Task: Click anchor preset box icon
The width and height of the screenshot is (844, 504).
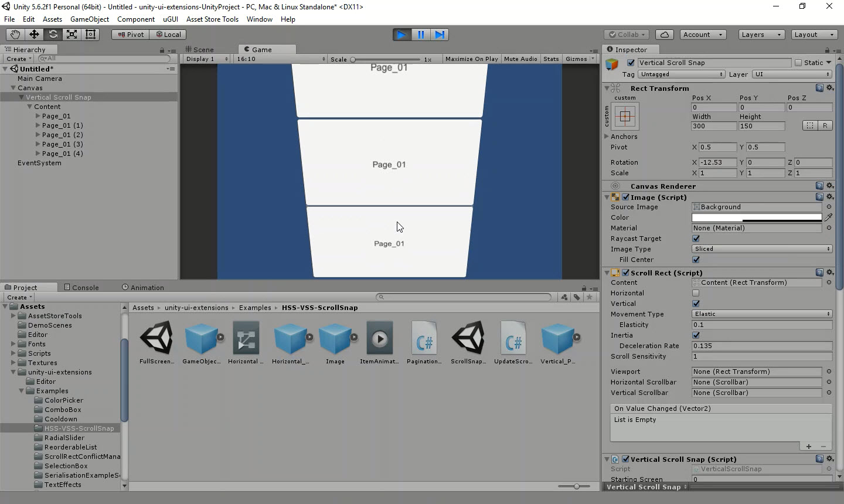Action: (x=625, y=116)
